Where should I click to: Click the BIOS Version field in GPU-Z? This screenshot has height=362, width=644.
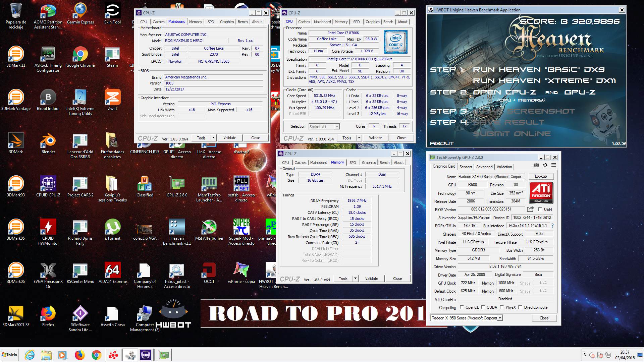(491, 209)
